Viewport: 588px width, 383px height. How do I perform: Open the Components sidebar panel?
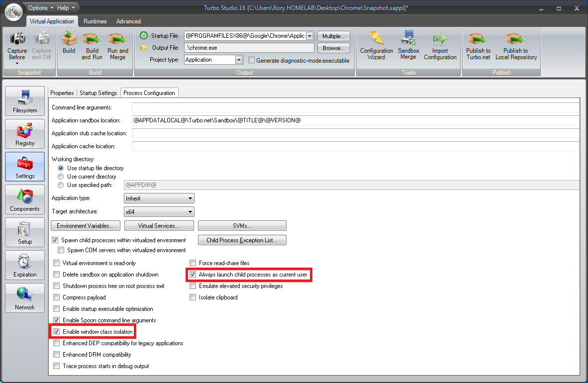click(x=25, y=199)
